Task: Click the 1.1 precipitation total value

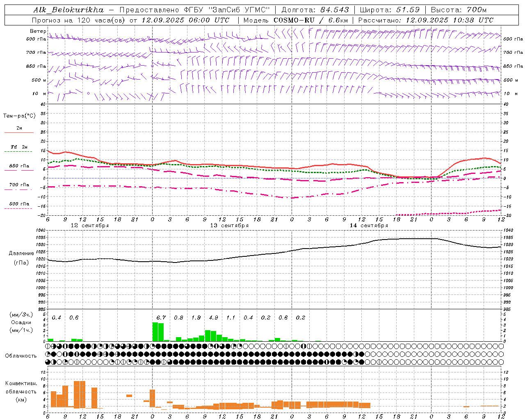Action: pyautogui.click(x=231, y=318)
